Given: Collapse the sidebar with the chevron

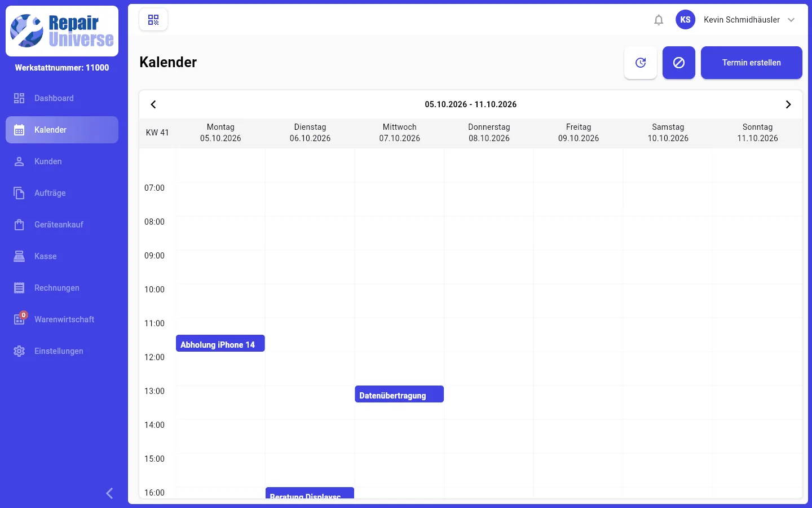Looking at the screenshot, I should (109, 493).
